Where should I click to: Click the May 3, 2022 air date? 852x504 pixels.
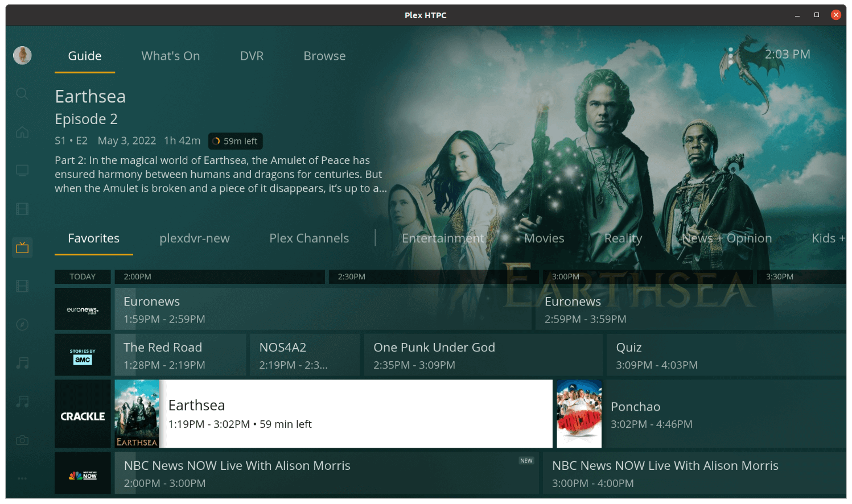(127, 141)
